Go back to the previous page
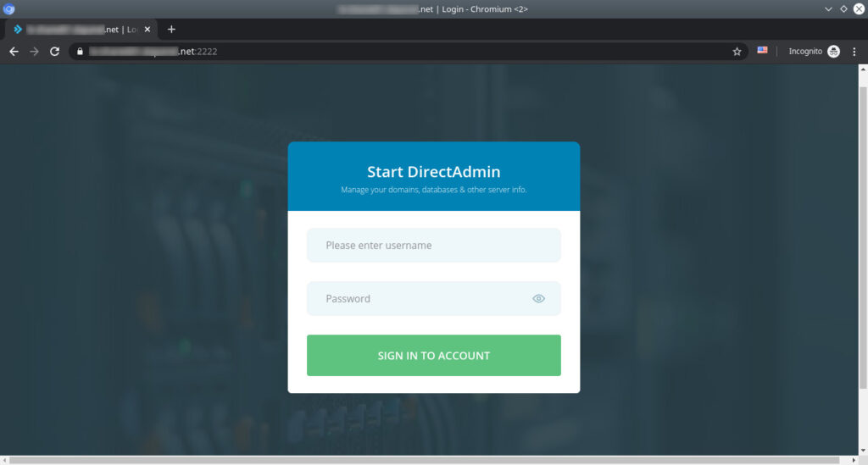Viewport: 868px width, 465px height. [14, 52]
